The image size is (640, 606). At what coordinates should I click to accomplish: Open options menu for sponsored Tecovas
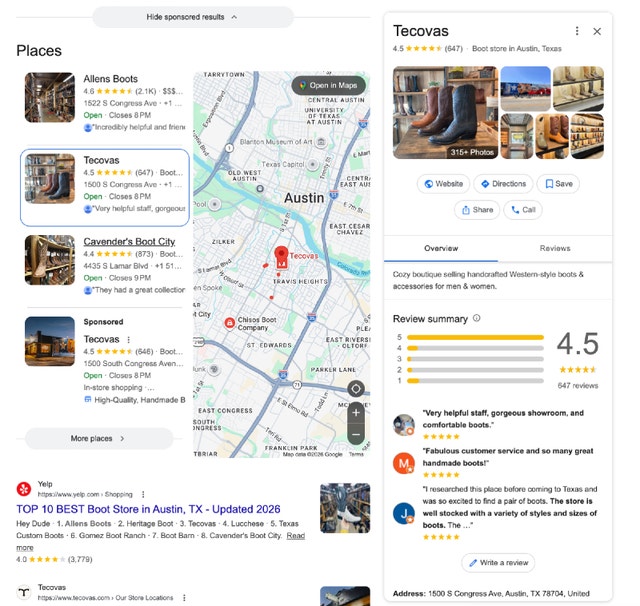[x=129, y=340]
